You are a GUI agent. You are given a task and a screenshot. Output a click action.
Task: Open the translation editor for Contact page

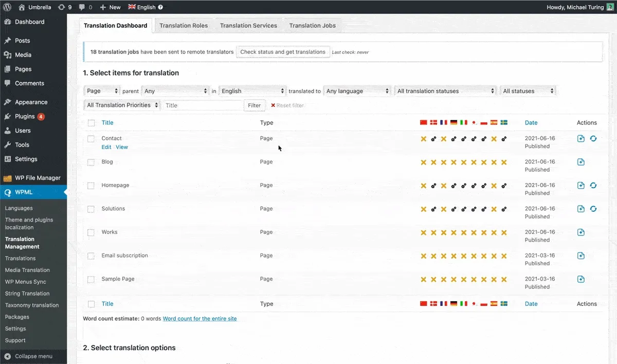pyautogui.click(x=580, y=138)
